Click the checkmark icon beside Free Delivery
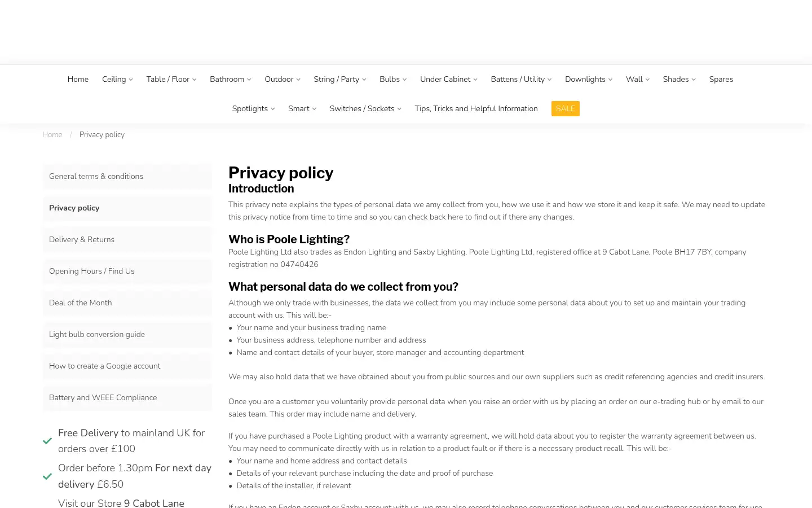Image resolution: width=812 pixels, height=508 pixels. click(47, 441)
